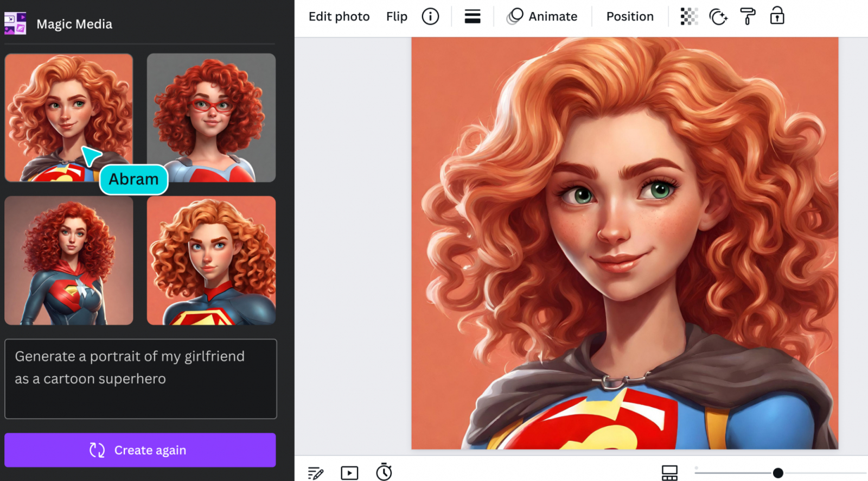Adjust the zoom slider handle
The width and height of the screenshot is (868, 481).
coord(778,473)
